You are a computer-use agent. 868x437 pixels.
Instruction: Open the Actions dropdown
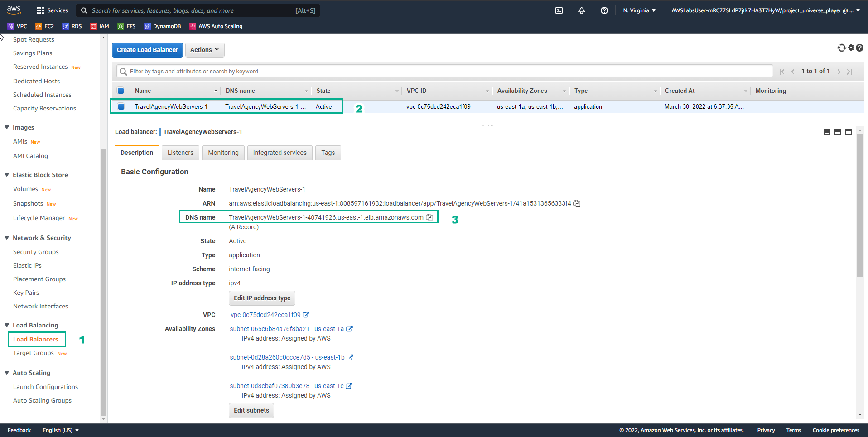point(205,50)
